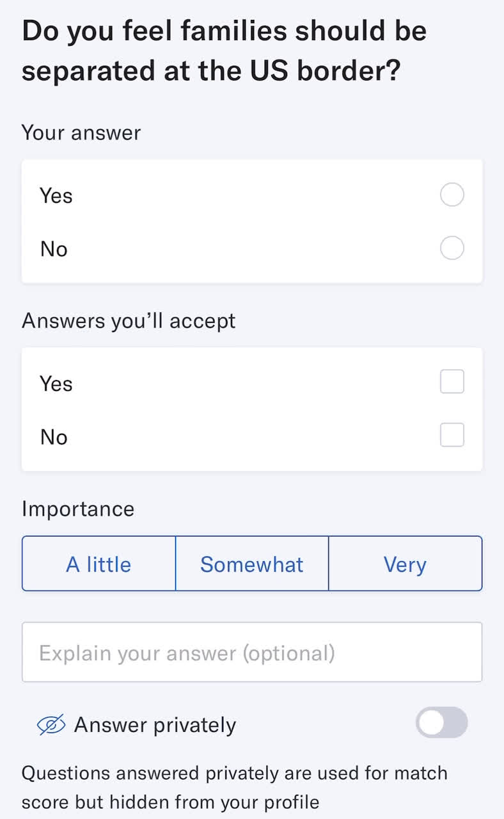Enable the Answer privately switch

[441, 722]
